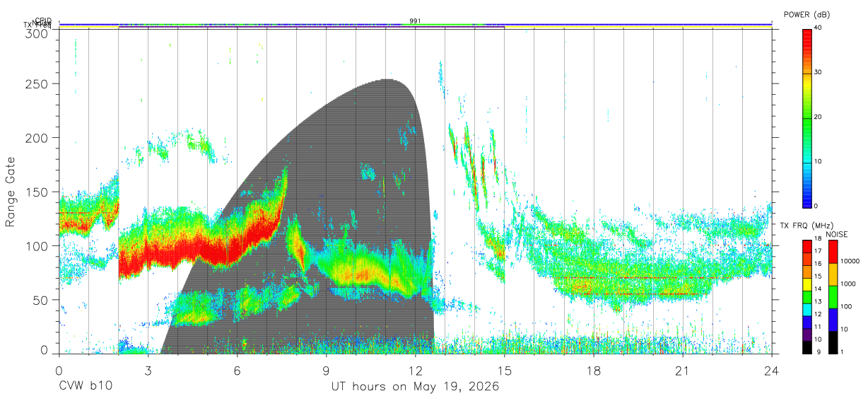The width and height of the screenshot is (868, 401).
Task: Click the 100 tick on Range Gate axis
Action: (x=37, y=246)
